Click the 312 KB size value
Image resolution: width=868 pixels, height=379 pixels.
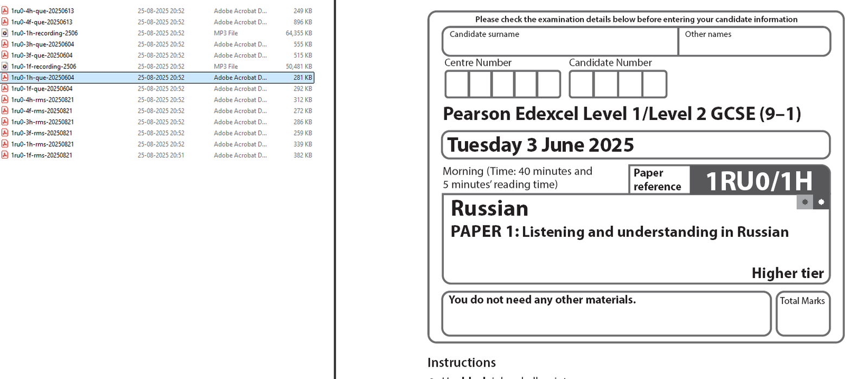click(x=303, y=100)
